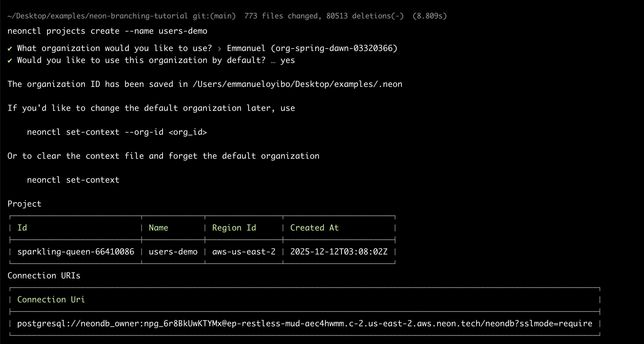Click the saved .neon file path
This screenshot has height=344, width=644.
[297, 84]
